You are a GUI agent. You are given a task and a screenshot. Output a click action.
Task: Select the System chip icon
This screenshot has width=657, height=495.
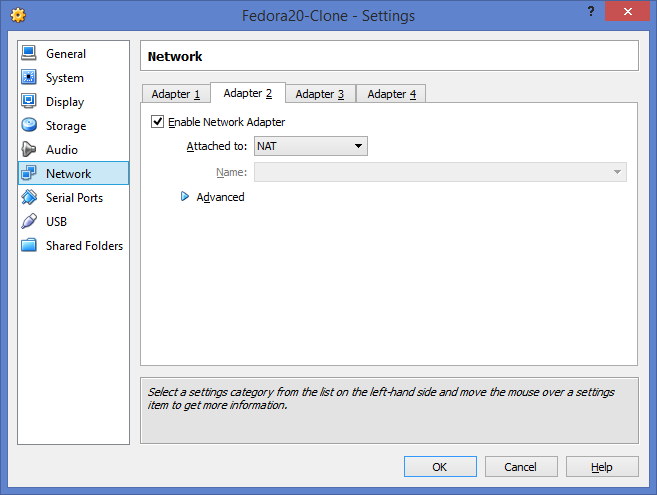29,77
